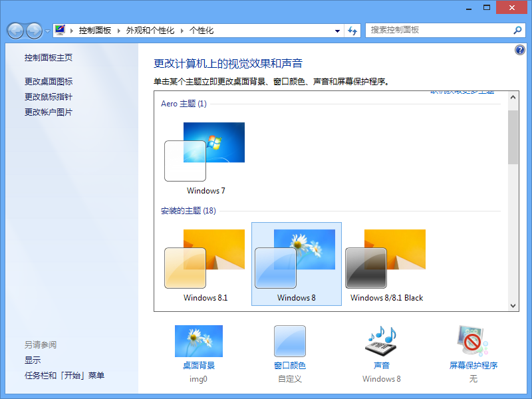532x399 pixels.
Task: Click the refresh button beside address bar
Action: (x=352, y=31)
